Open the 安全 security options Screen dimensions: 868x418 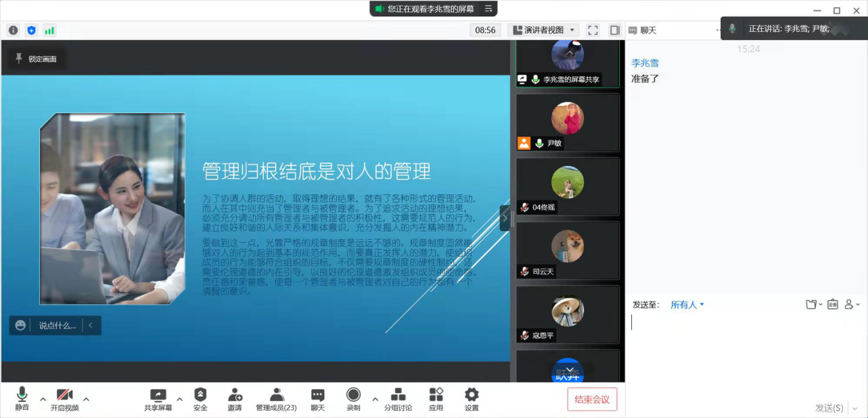[200, 399]
